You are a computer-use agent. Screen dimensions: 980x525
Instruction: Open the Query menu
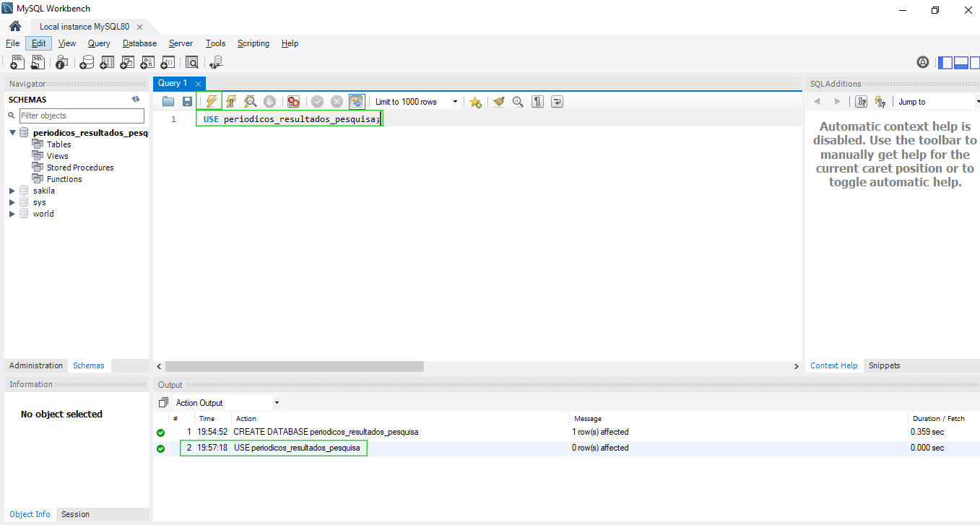[98, 43]
